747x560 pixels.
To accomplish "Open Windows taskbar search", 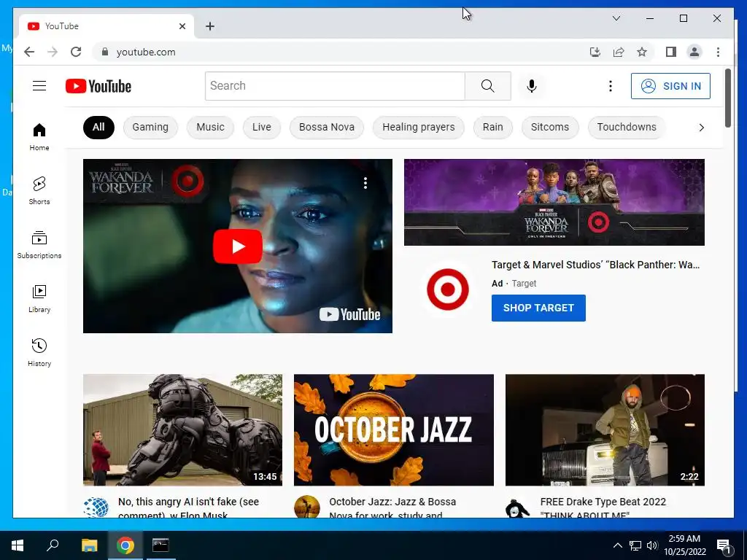I will pos(53,545).
